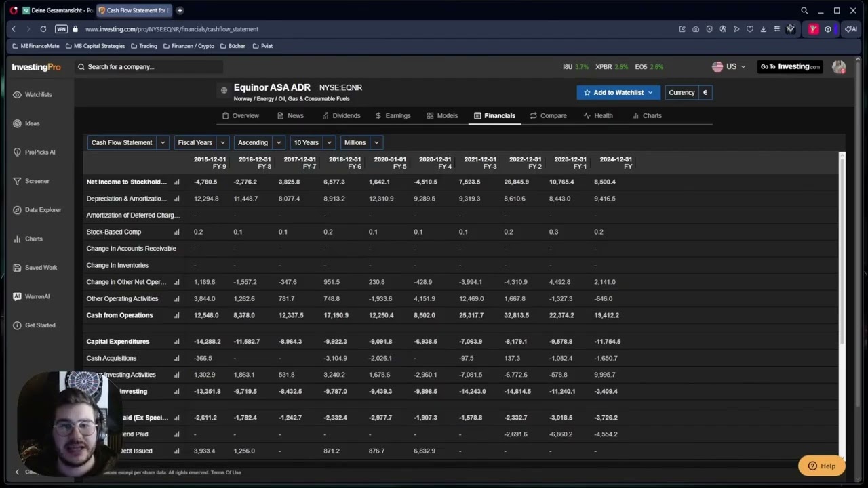Switch to Deine Gesamtansicht browser tab
868x488 pixels.
click(57, 10)
